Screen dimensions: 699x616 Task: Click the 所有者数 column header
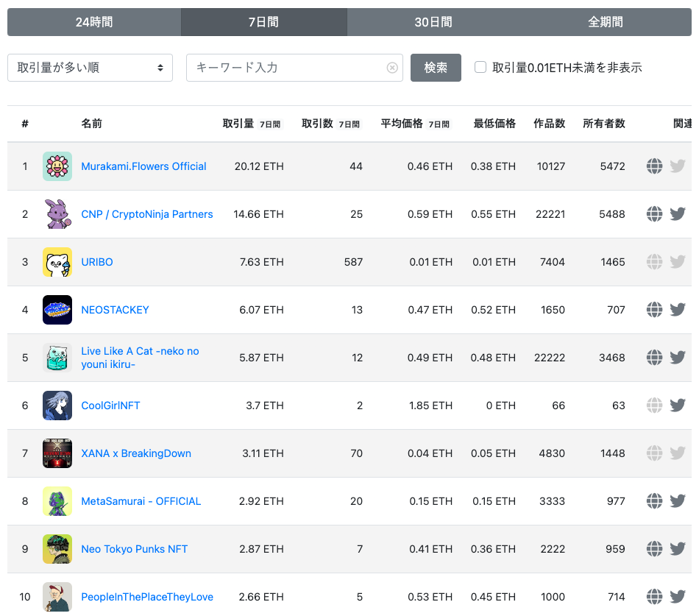click(x=604, y=124)
